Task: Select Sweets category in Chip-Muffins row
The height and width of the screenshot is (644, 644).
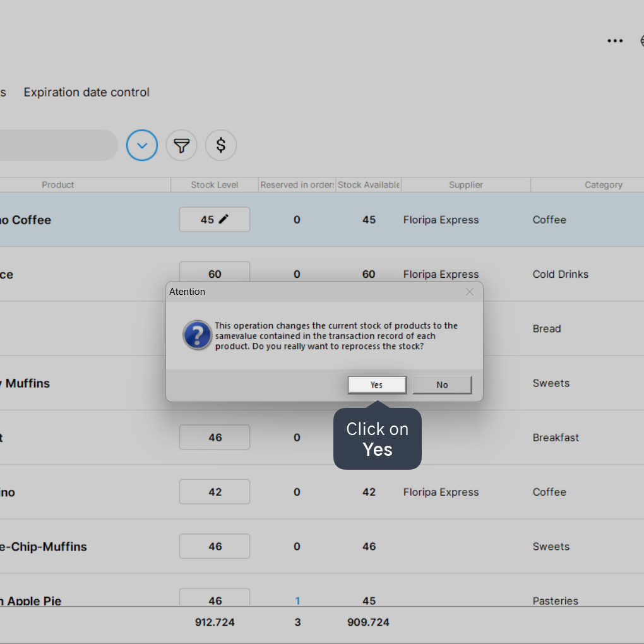Action: coord(551,547)
